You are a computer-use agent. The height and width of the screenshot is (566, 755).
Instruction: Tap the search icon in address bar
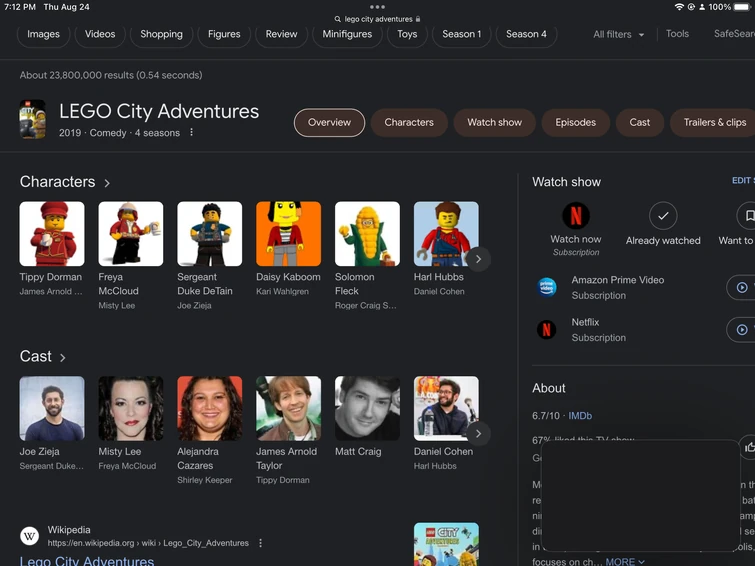coord(338,19)
